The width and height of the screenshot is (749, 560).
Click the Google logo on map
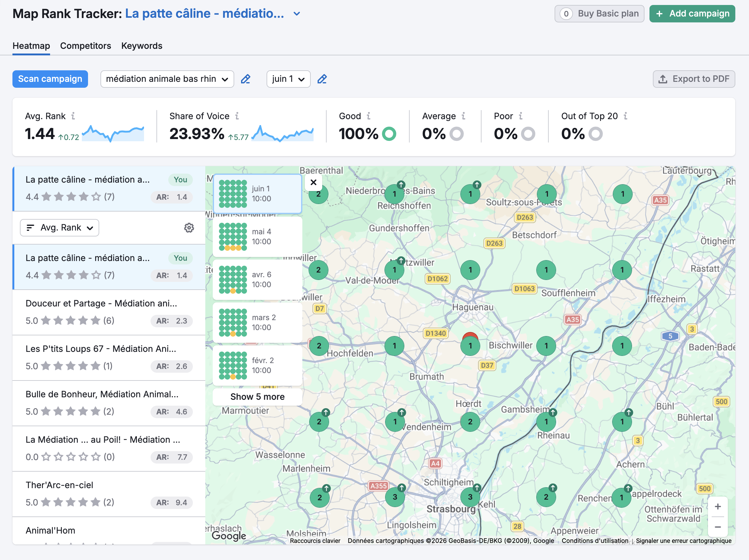[x=229, y=536]
